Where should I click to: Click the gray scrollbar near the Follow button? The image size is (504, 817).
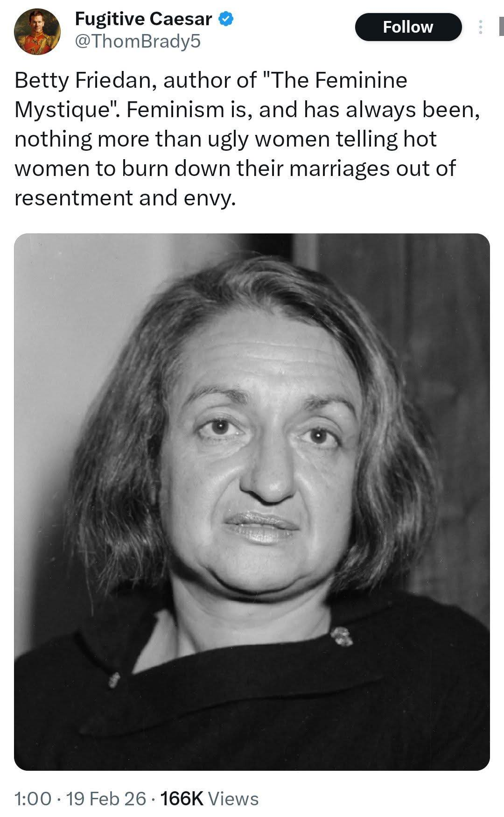click(501, 26)
